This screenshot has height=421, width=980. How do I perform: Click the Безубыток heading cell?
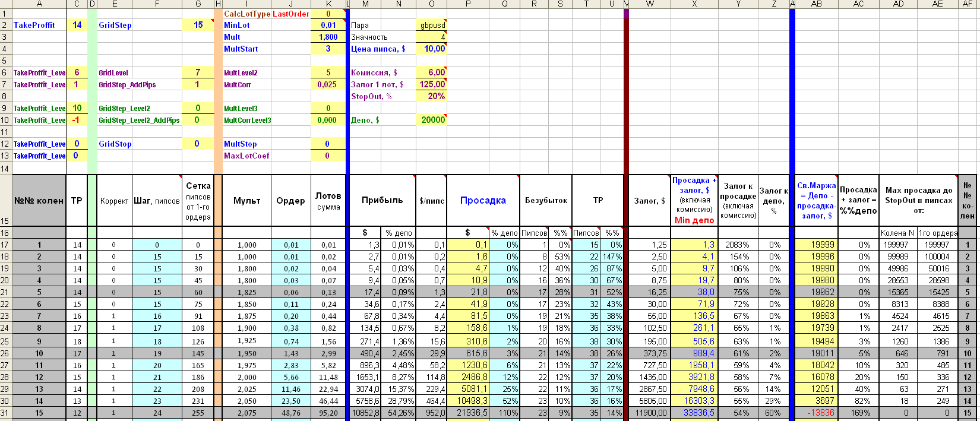546,200
